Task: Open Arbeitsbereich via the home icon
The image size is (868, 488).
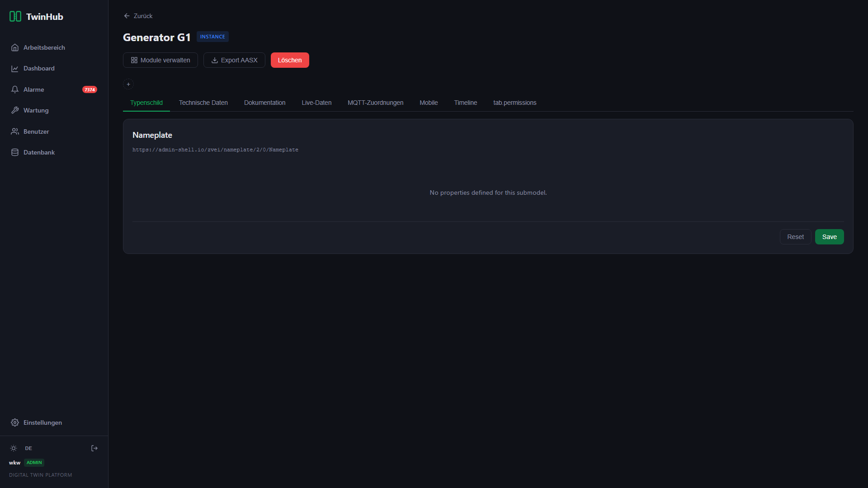Action: click(15, 47)
